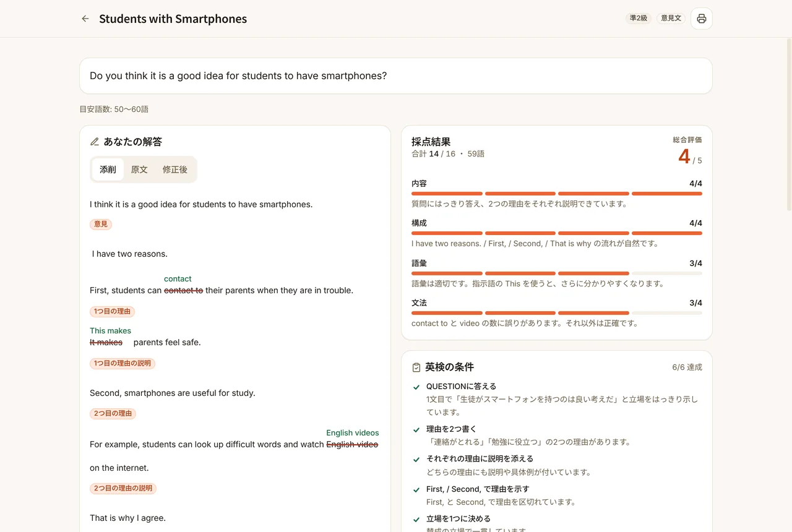Click the 意見文 tag
792x532 pixels.
[x=671, y=19]
